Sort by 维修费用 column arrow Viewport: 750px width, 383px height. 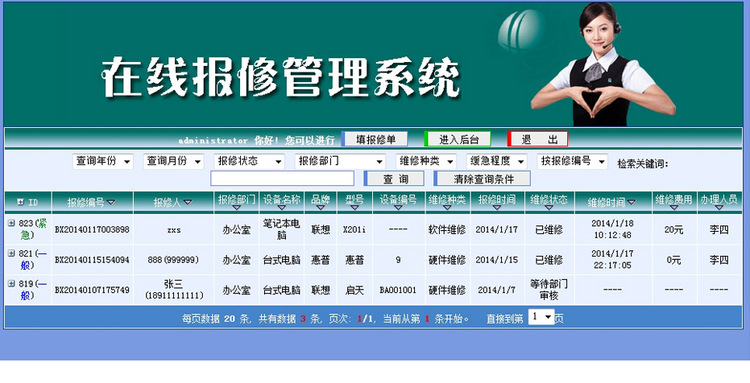[x=673, y=208]
